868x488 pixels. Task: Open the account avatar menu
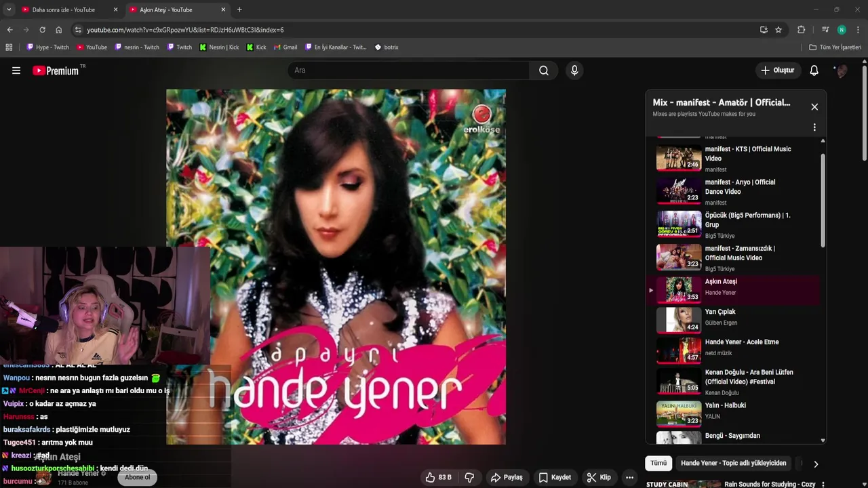pyautogui.click(x=841, y=70)
